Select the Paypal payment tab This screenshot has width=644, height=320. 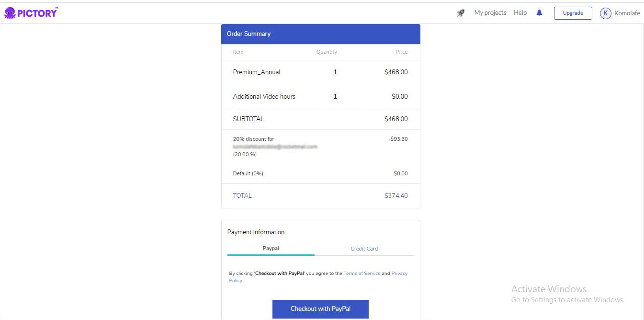(271, 249)
